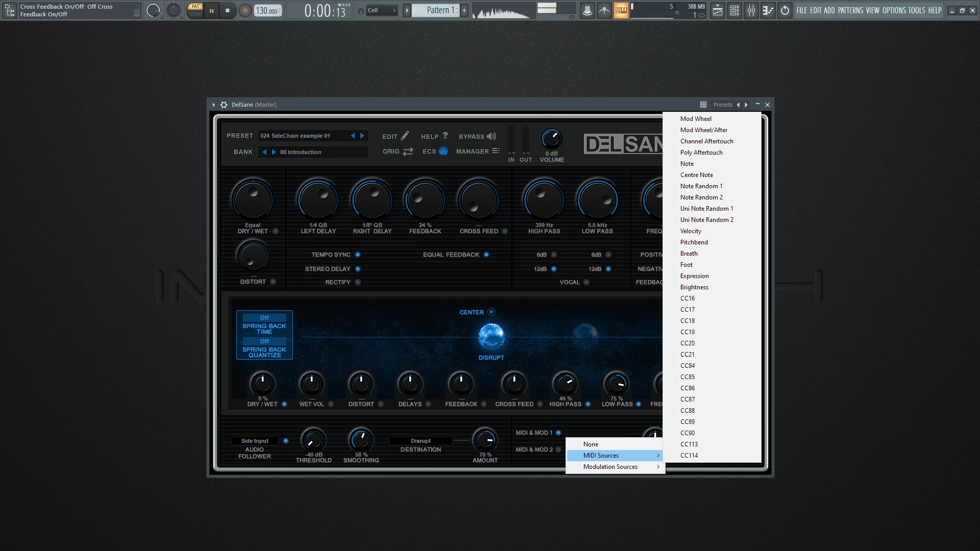The image size is (980, 551).
Task: Toggle MIDI & MOD 1 indicator
Action: [x=558, y=433]
